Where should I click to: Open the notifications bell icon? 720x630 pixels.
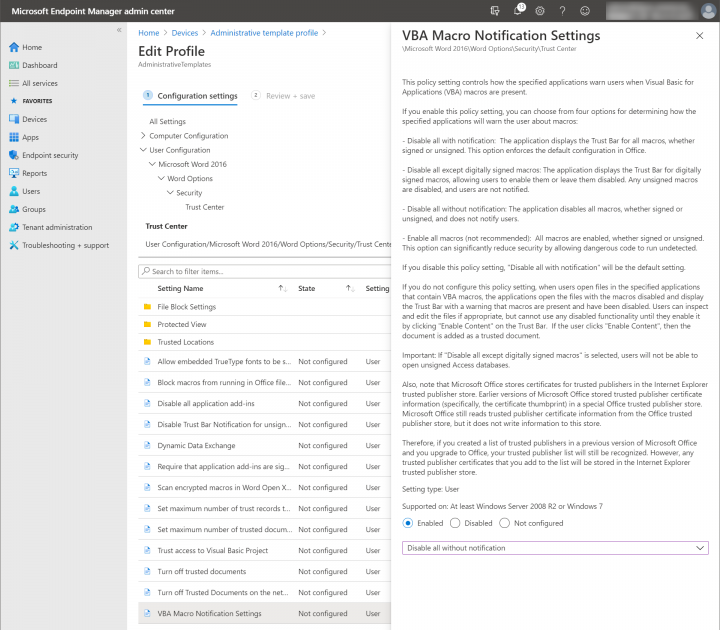point(518,11)
